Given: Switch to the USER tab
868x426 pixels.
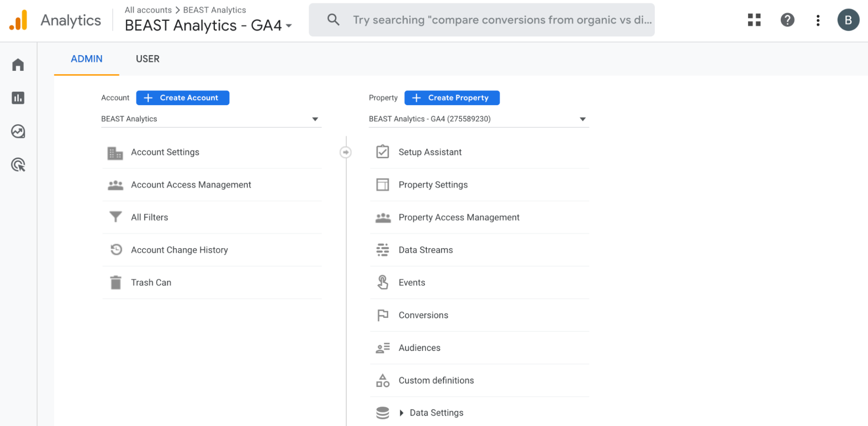Looking at the screenshot, I should click(x=148, y=59).
